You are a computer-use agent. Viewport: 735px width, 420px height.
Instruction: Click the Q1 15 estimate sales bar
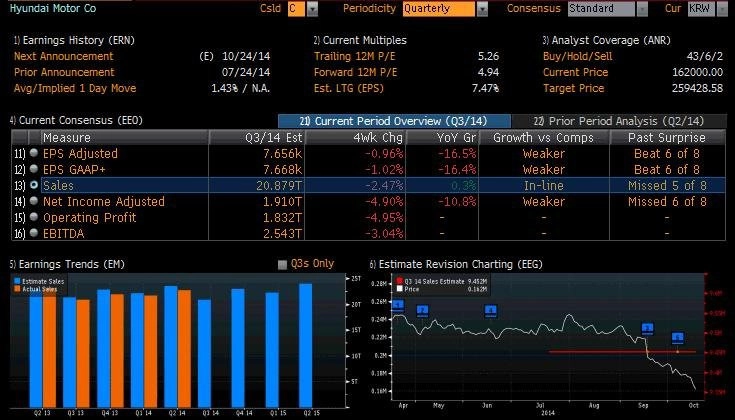[x=272, y=350]
